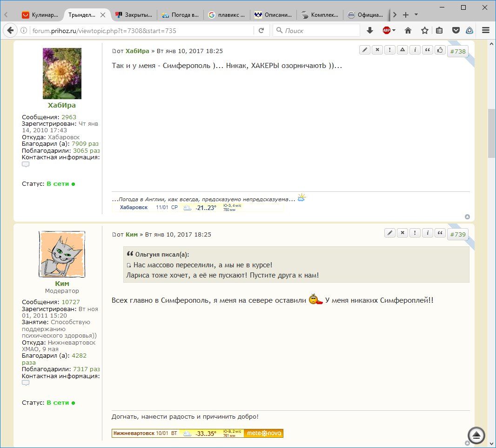Open ХабИра's profile username link
This screenshot has width=496, height=448.
click(x=61, y=105)
